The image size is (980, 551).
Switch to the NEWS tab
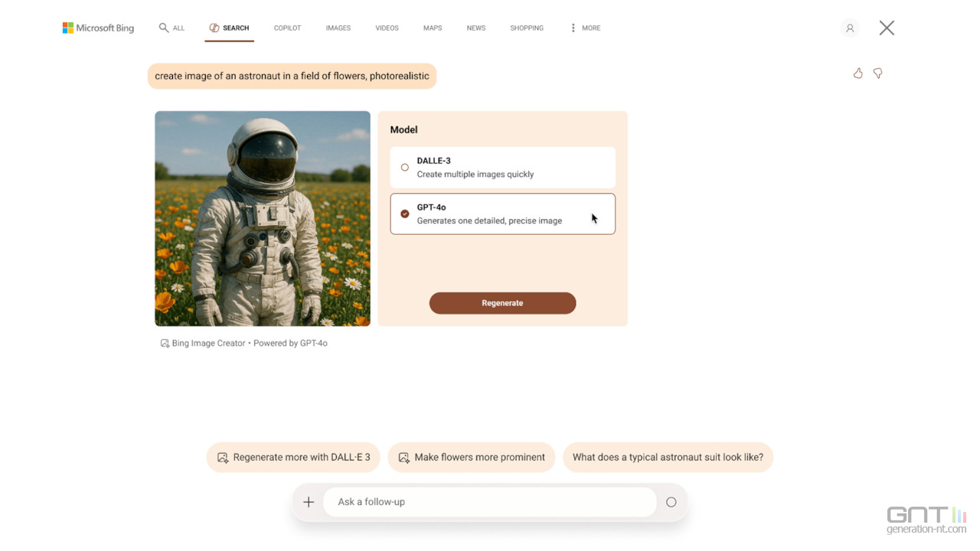(x=476, y=28)
